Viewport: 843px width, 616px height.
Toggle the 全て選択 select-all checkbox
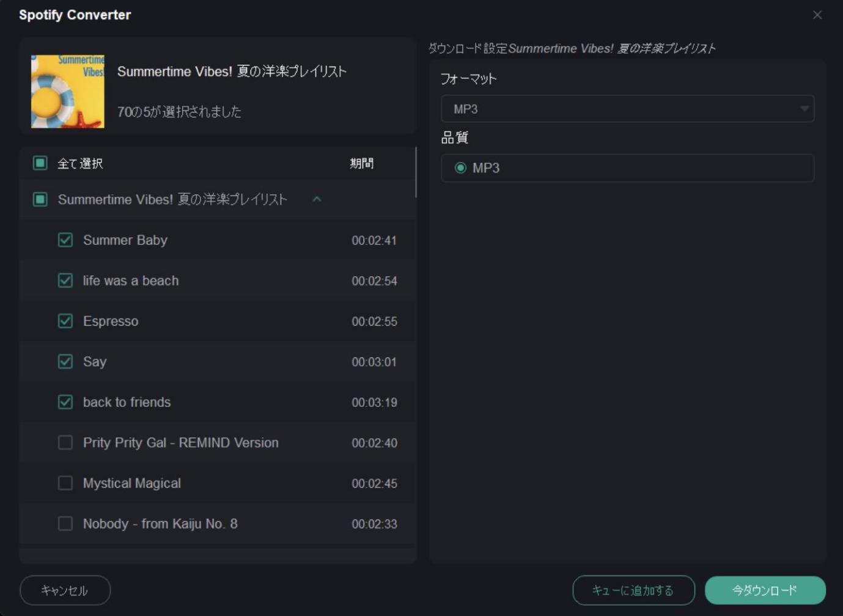pyautogui.click(x=40, y=163)
